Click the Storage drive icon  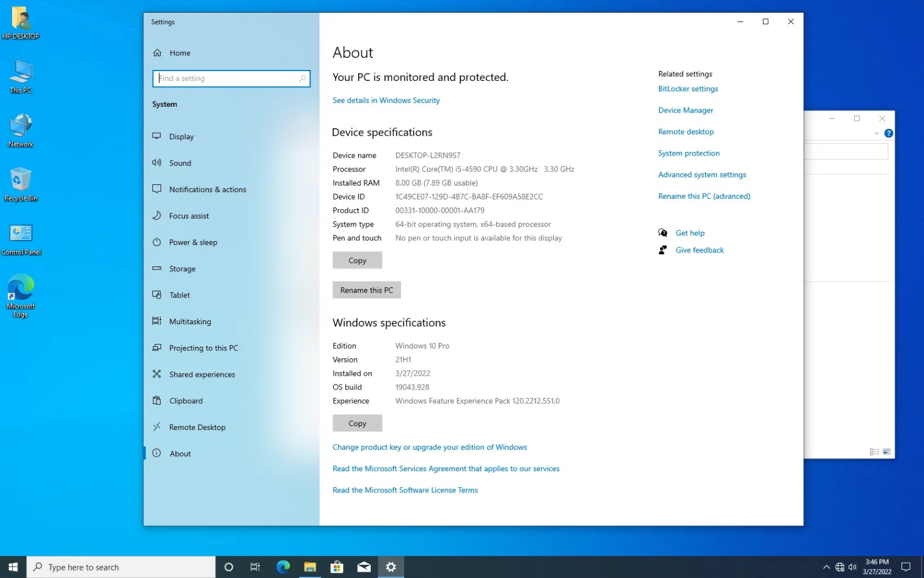pyautogui.click(x=157, y=268)
